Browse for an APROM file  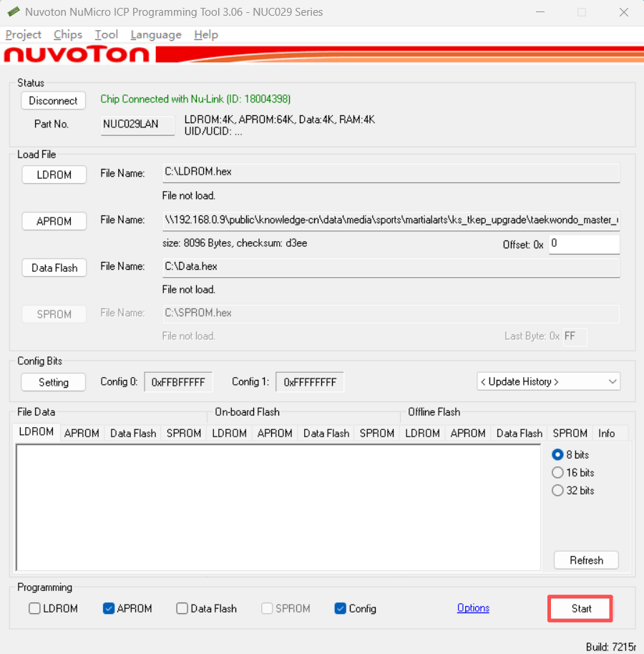point(54,221)
